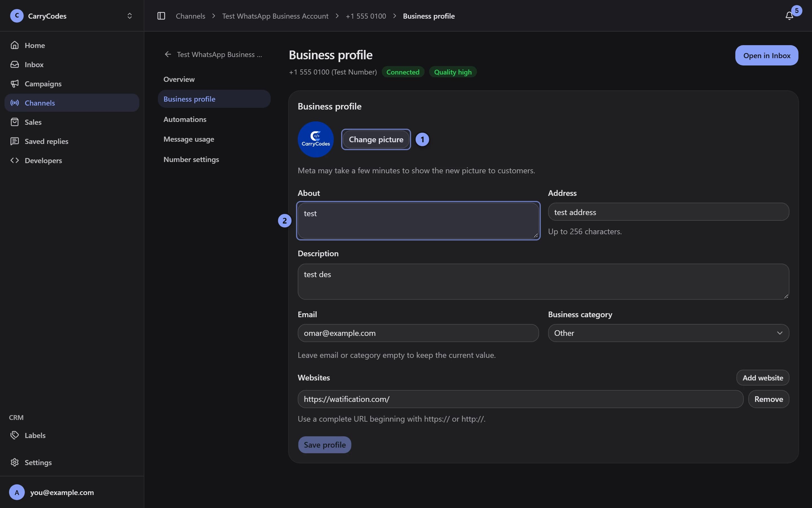Viewport: 812px width, 508px height.
Task: Focus the Description text area
Action: [543, 282]
